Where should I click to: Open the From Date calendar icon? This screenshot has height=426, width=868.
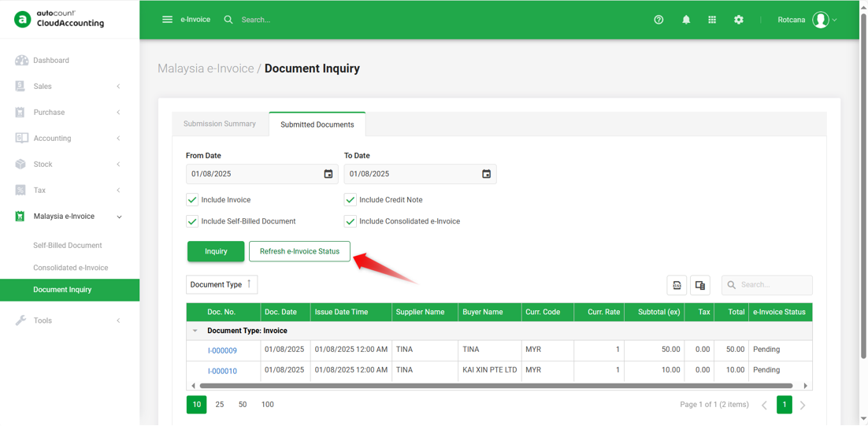[328, 174]
